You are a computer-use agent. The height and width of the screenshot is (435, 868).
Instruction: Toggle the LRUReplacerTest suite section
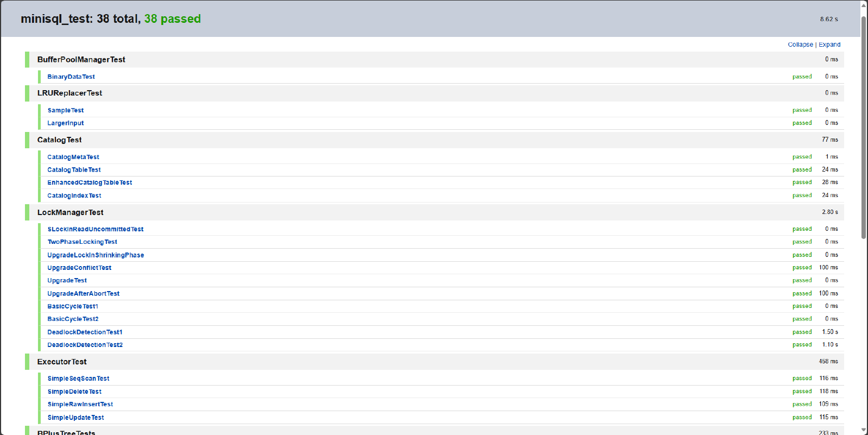tap(69, 93)
